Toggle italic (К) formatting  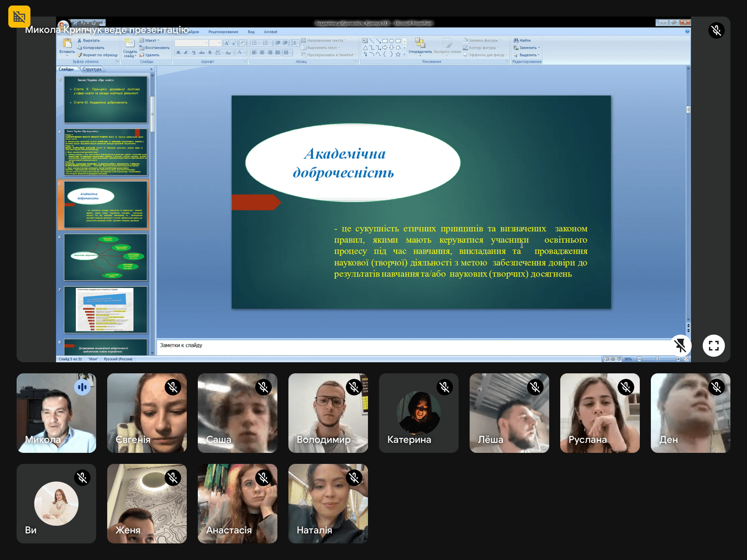186,53
